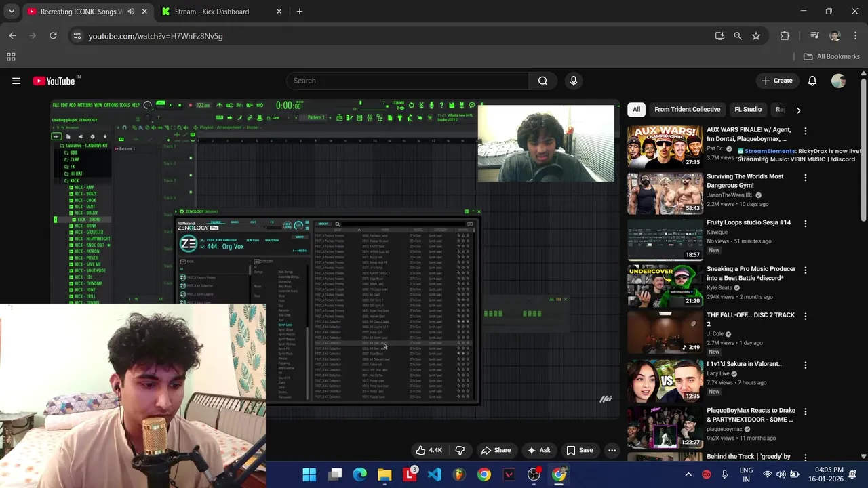Mute the audio-playing YouTube tab speaker icon

130,12
